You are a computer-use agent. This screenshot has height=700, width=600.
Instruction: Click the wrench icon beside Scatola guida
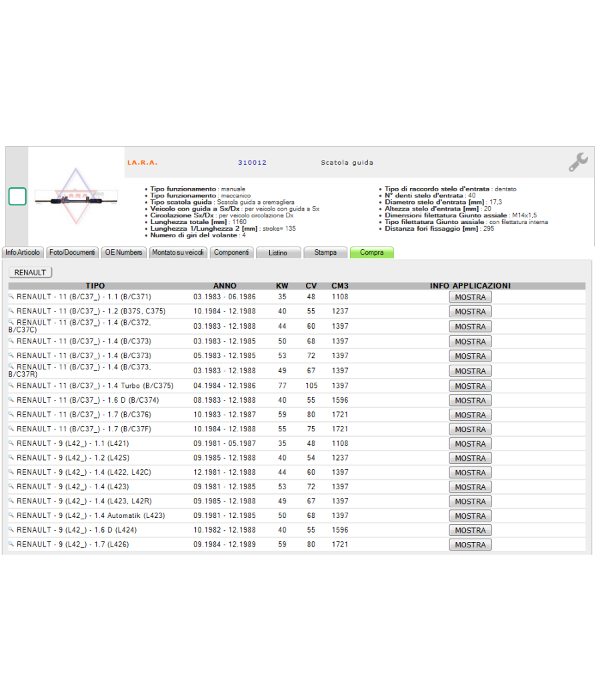578,162
